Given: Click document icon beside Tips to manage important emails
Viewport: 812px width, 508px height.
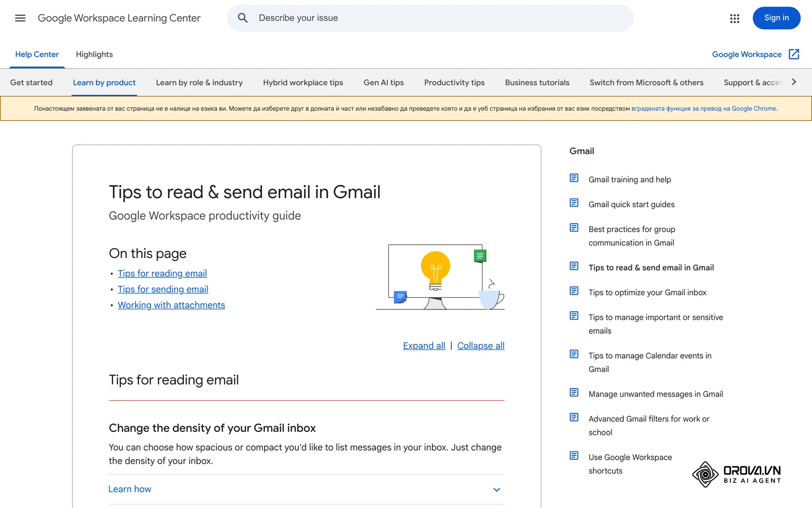Looking at the screenshot, I should tap(574, 316).
